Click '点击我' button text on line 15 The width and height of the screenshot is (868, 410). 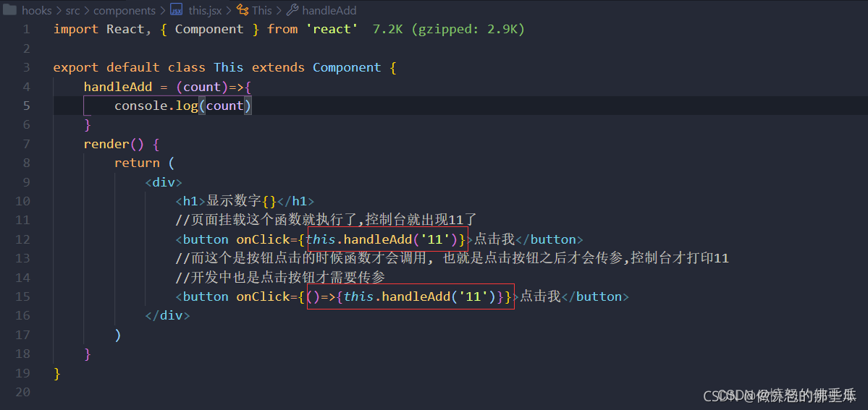(x=540, y=296)
